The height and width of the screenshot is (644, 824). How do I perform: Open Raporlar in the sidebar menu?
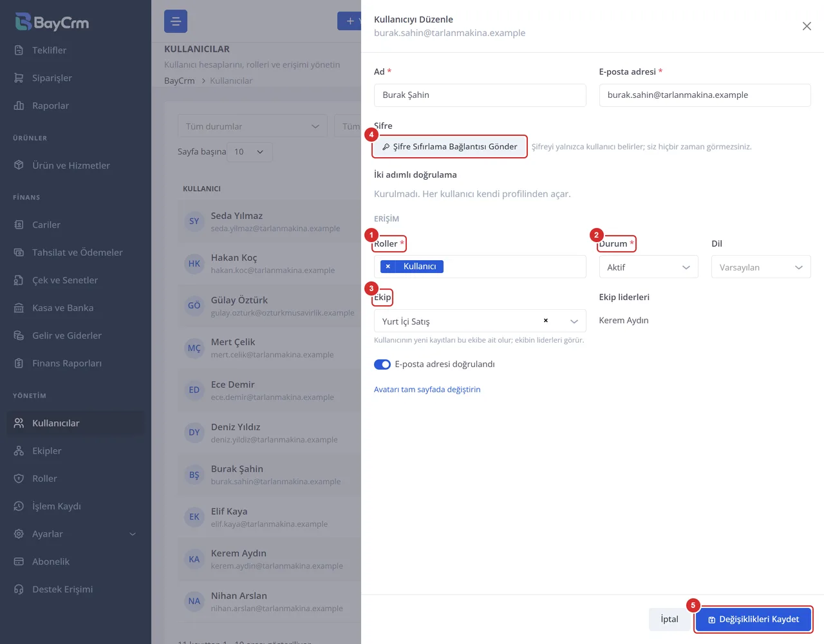(x=75, y=106)
